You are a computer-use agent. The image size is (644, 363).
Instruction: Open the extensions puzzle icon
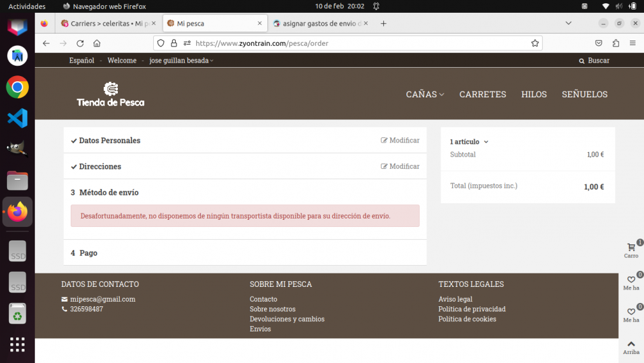tap(616, 43)
